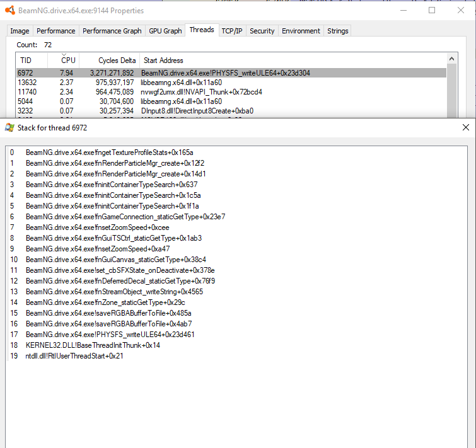Switch to the GPU Graph tab
The image size is (476, 448).
[165, 31]
